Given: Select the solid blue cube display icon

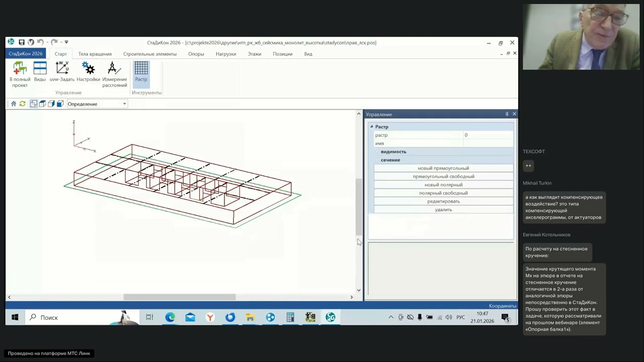Looking at the screenshot, I should click(60, 104).
